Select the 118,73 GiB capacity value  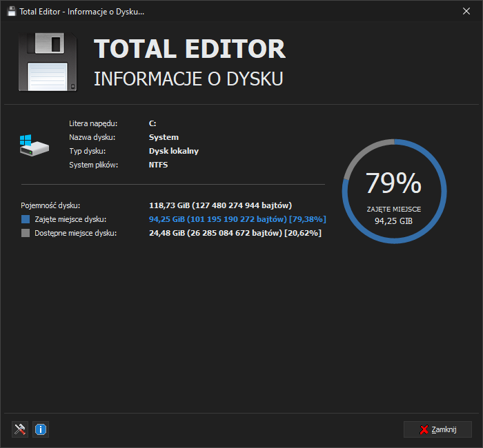220,205
